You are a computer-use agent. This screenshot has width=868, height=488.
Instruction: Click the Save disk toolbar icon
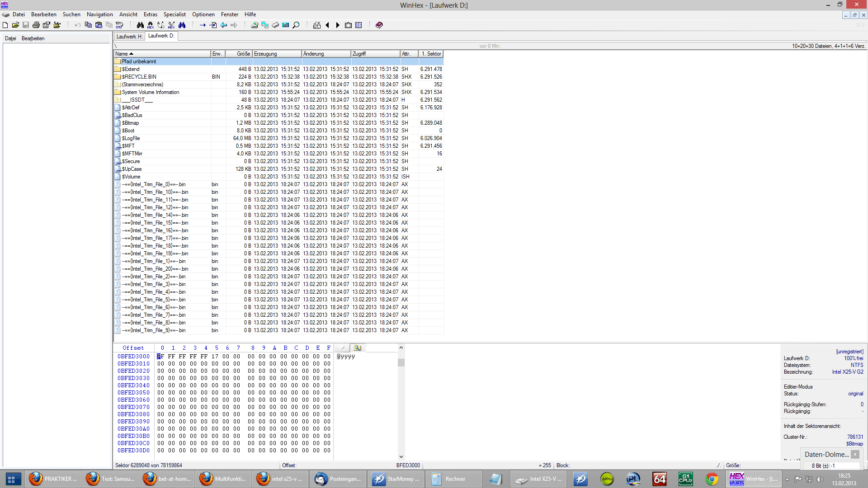(26, 25)
